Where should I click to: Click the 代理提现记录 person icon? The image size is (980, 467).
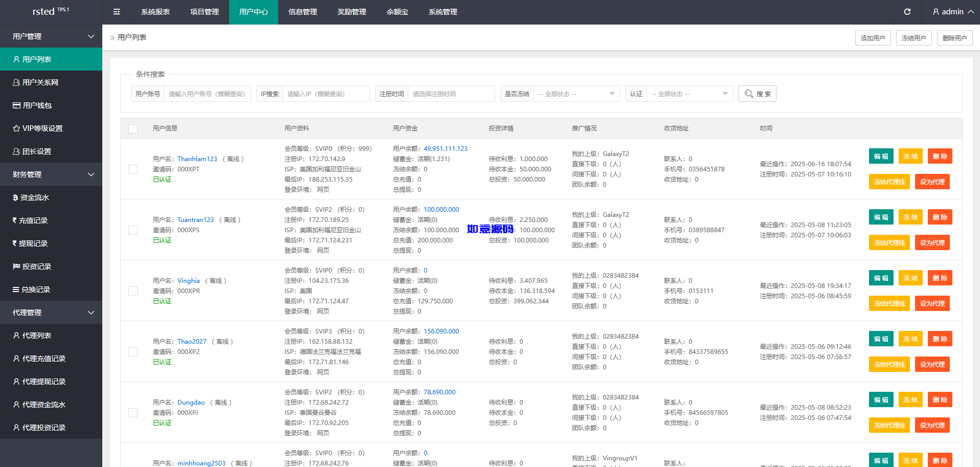pyautogui.click(x=16, y=382)
